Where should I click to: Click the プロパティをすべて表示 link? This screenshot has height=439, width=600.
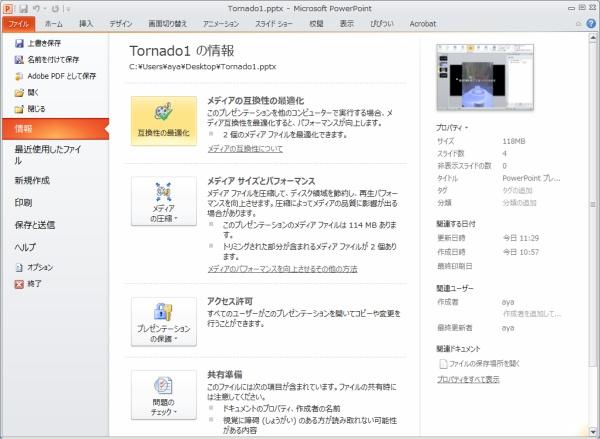click(x=468, y=380)
